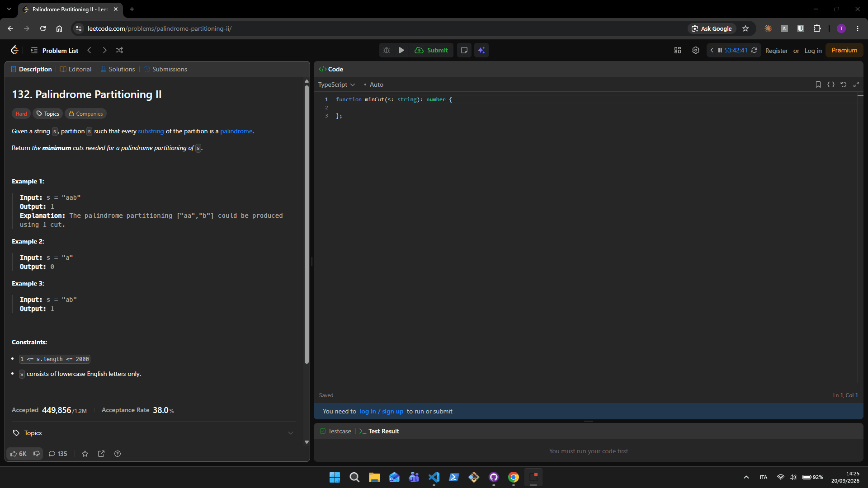Toggle the Auto completion setting
Viewport: 868px width, 488px height.
pyautogui.click(x=374, y=84)
